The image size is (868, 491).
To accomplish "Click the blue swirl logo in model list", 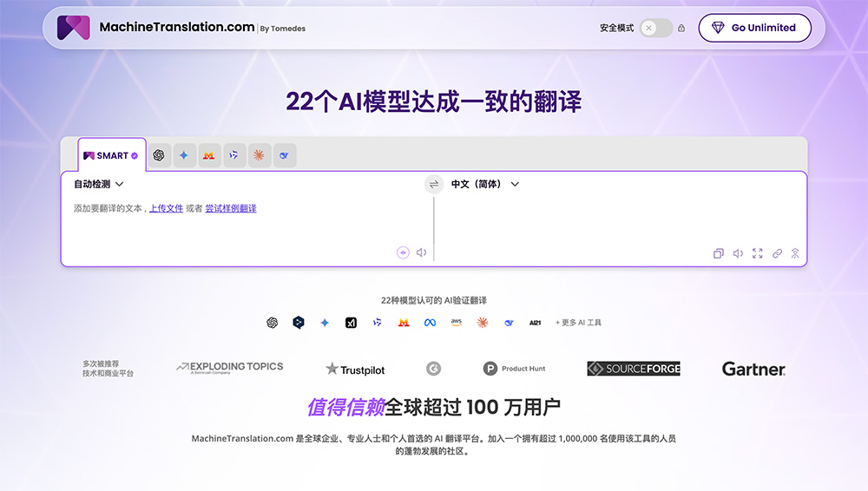I will (377, 323).
